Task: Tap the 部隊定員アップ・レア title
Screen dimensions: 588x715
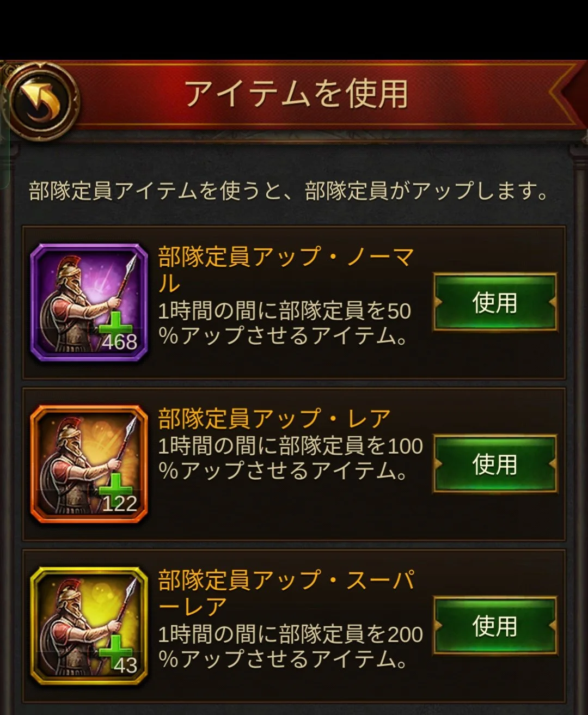Action: [274, 419]
